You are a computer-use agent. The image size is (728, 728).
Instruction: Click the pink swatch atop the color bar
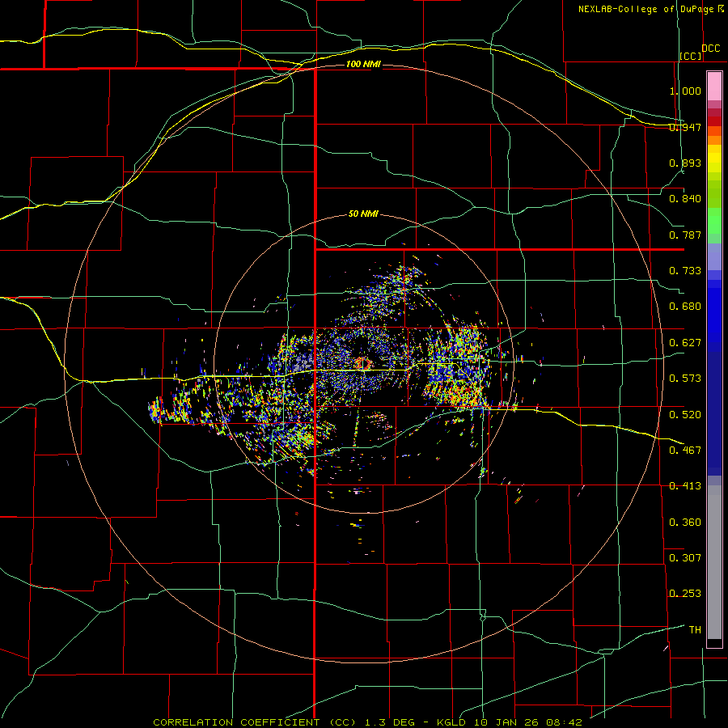pos(714,86)
